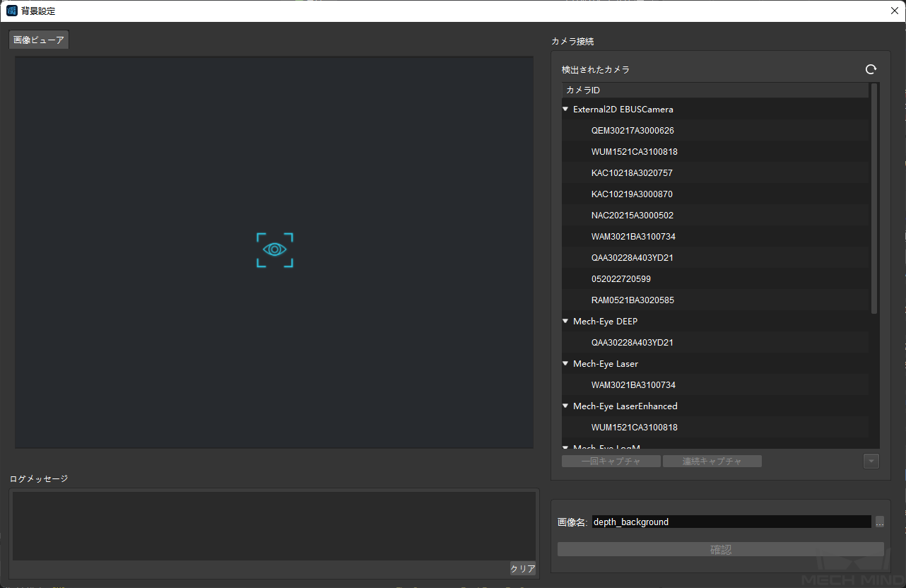
Task: Collapse the External2D EBUSCamera group
Action: coord(565,110)
